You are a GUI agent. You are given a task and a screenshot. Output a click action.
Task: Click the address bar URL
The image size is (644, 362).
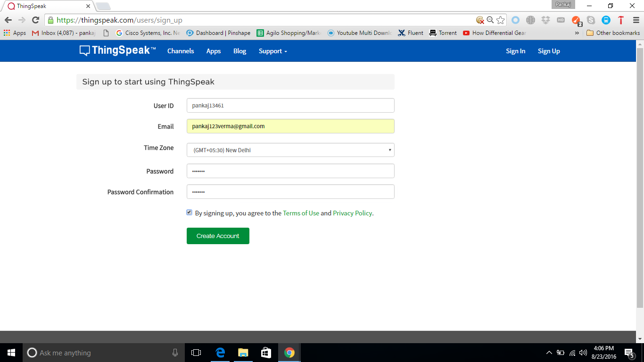click(x=119, y=20)
